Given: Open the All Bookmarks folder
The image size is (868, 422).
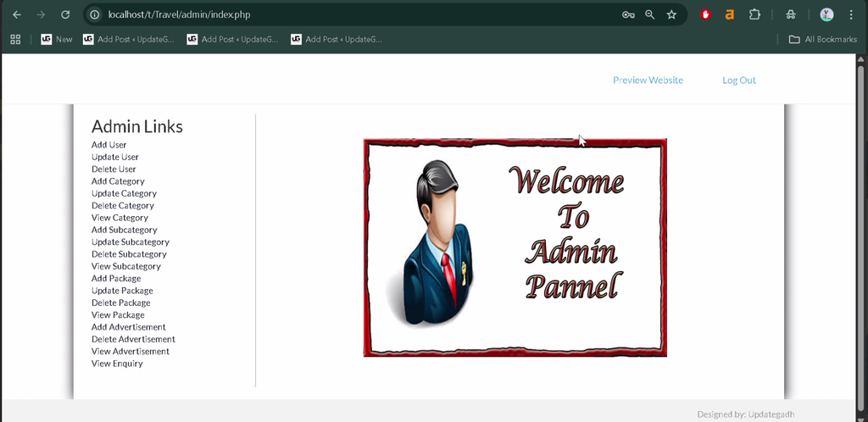Looking at the screenshot, I should tap(822, 39).
